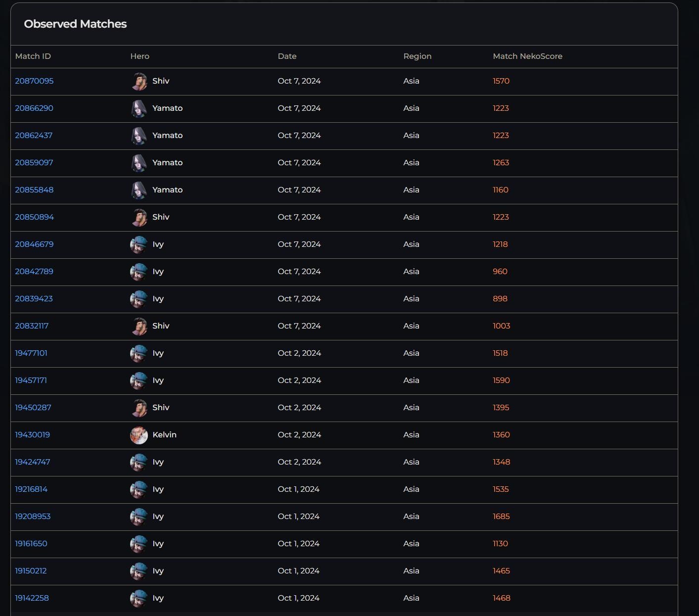Click Yamato's portrait in the 20866290 row

coord(139,109)
